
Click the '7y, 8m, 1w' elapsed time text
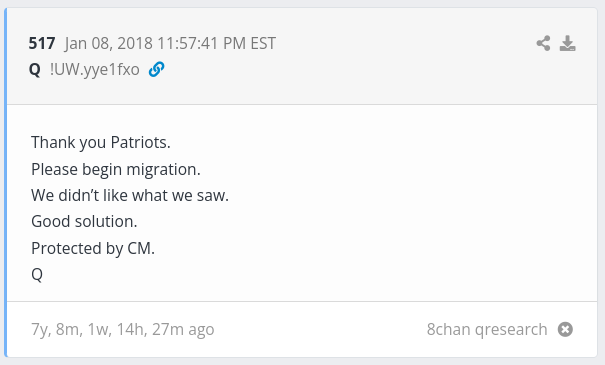[70, 329]
